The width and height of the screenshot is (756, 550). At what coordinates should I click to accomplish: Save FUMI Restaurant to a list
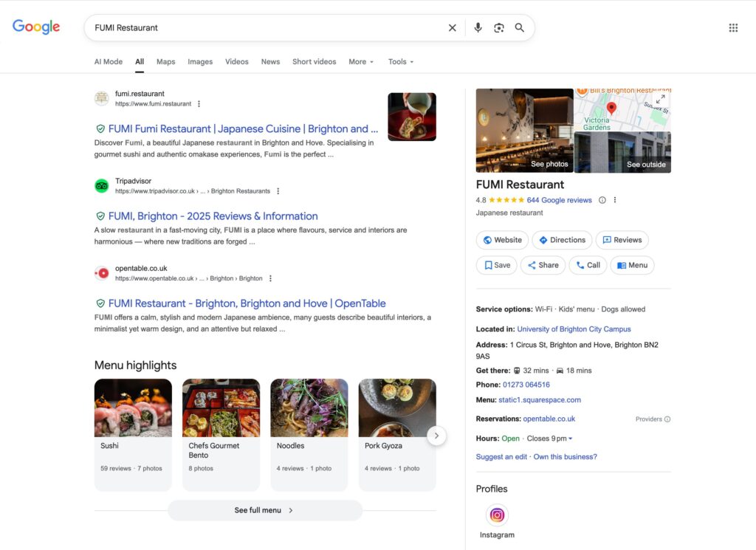496,265
